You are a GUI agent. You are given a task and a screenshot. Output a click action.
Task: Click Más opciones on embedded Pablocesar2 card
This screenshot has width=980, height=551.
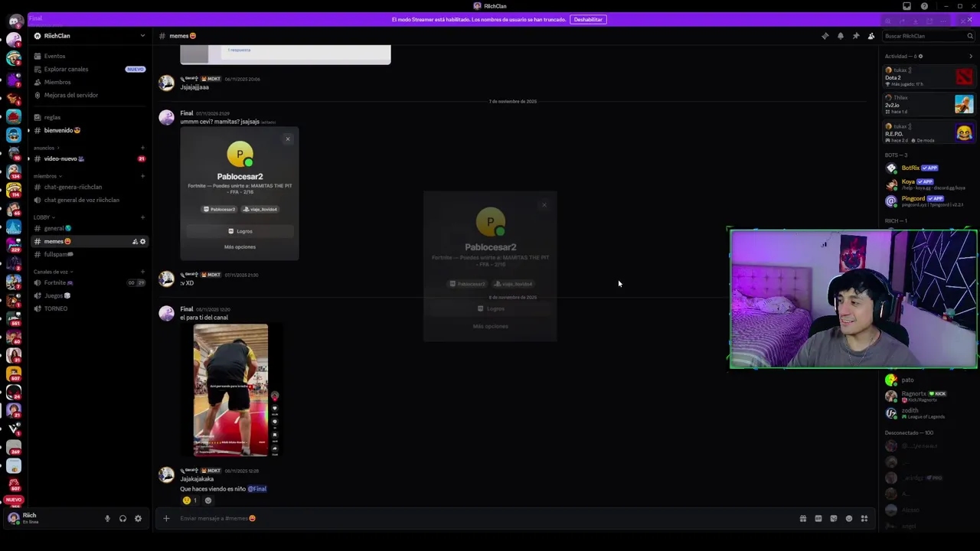click(240, 247)
